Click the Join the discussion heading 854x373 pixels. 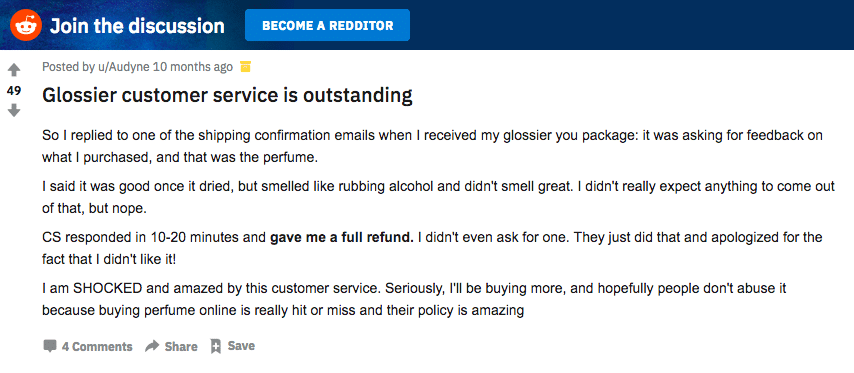(x=137, y=26)
